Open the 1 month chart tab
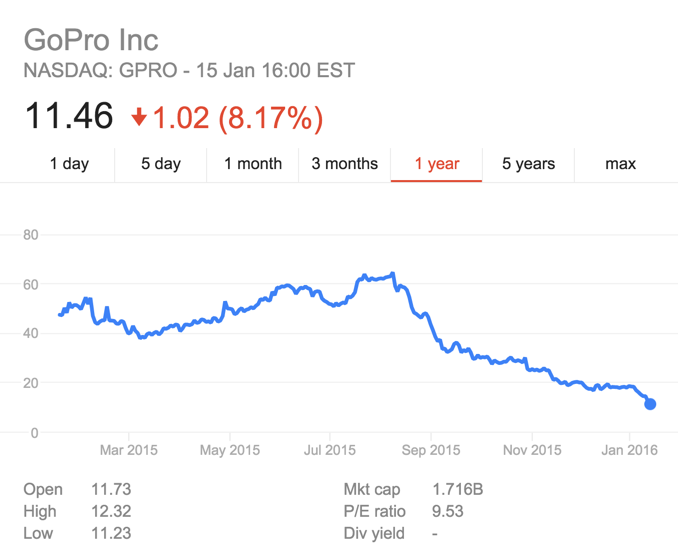The height and width of the screenshot is (554, 678). (x=253, y=164)
